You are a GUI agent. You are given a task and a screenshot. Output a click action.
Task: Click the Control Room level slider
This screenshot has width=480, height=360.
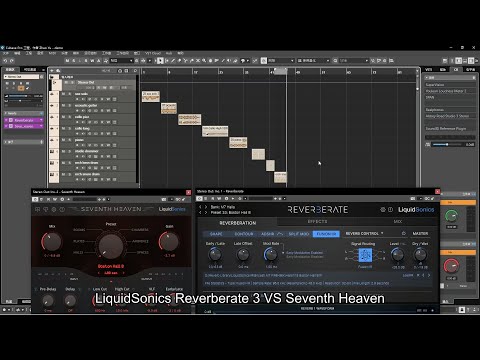pyautogui.click(x=447, y=144)
